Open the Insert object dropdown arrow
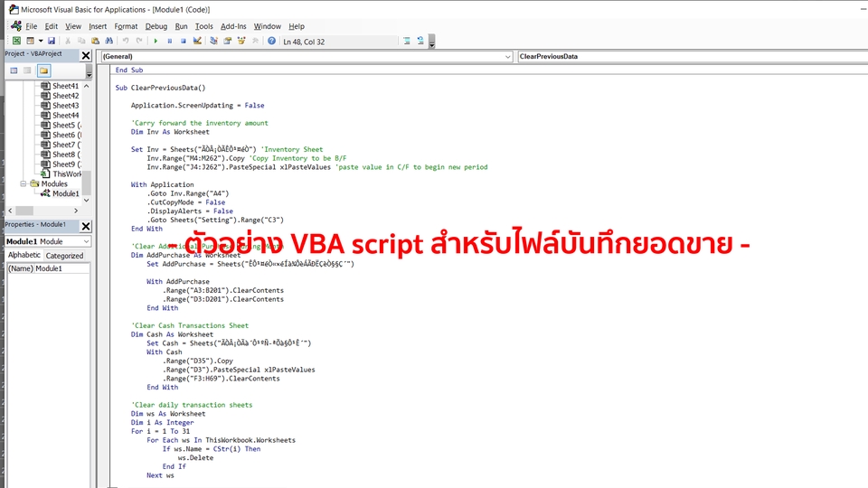 tap(41, 41)
